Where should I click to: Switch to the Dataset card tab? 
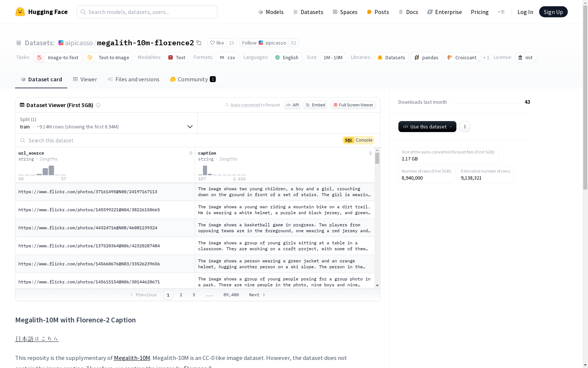point(41,79)
